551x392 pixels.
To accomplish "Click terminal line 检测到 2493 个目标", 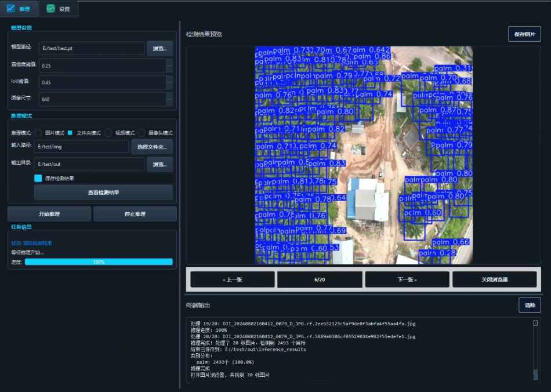I will pos(248,343).
